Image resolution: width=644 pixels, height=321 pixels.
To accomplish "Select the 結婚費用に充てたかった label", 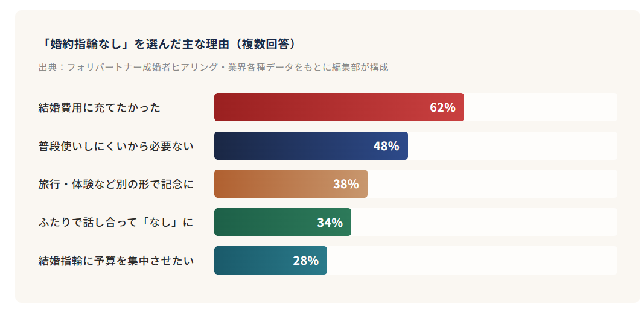I will pyautogui.click(x=100, y=107).
